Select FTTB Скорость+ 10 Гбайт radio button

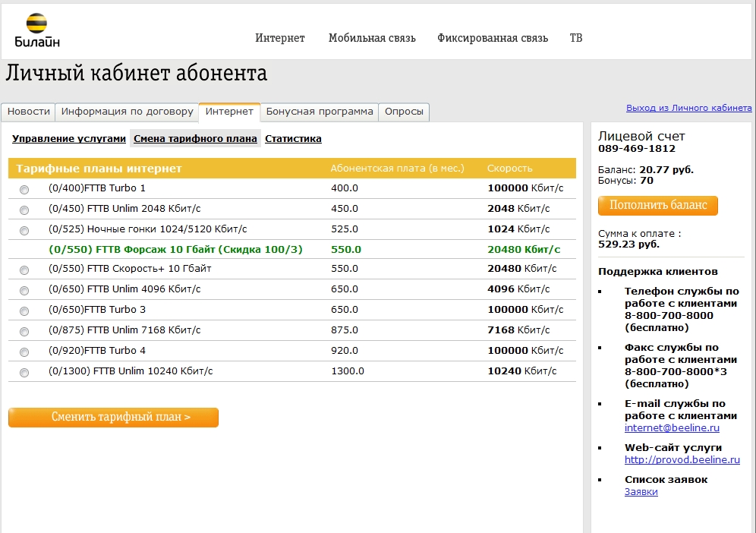click(24, 270)
